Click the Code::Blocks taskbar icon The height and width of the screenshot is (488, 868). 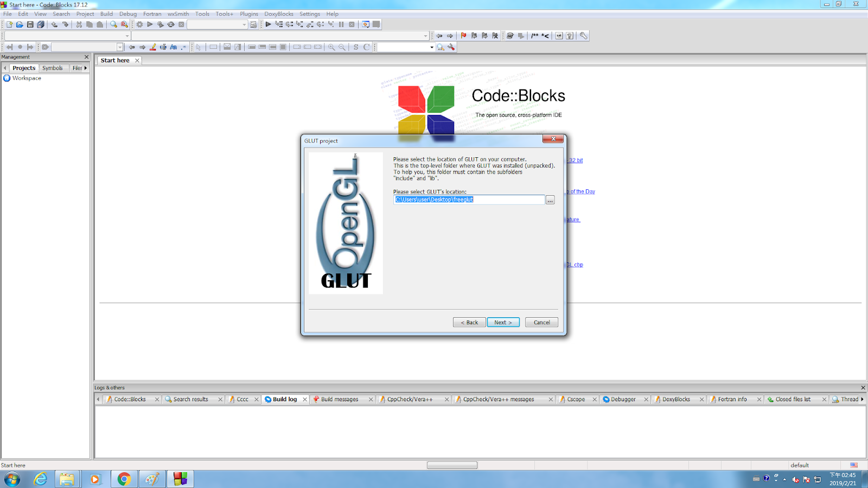point(180,479)
